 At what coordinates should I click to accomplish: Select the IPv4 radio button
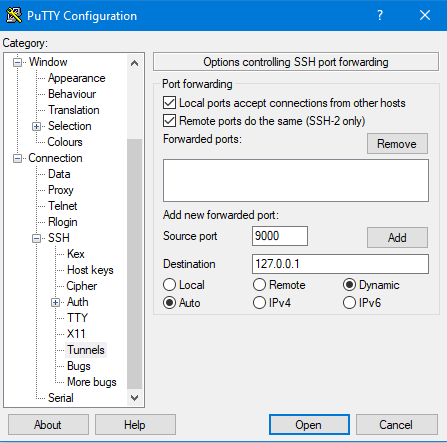coord(259,303)
